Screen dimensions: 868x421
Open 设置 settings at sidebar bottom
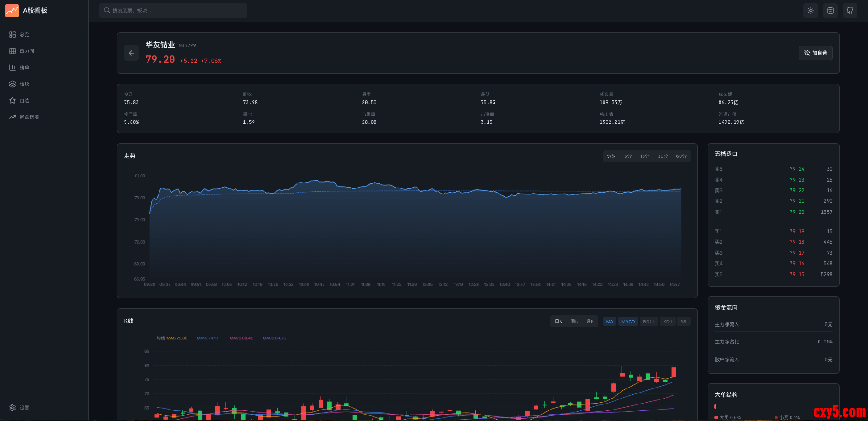24,408
